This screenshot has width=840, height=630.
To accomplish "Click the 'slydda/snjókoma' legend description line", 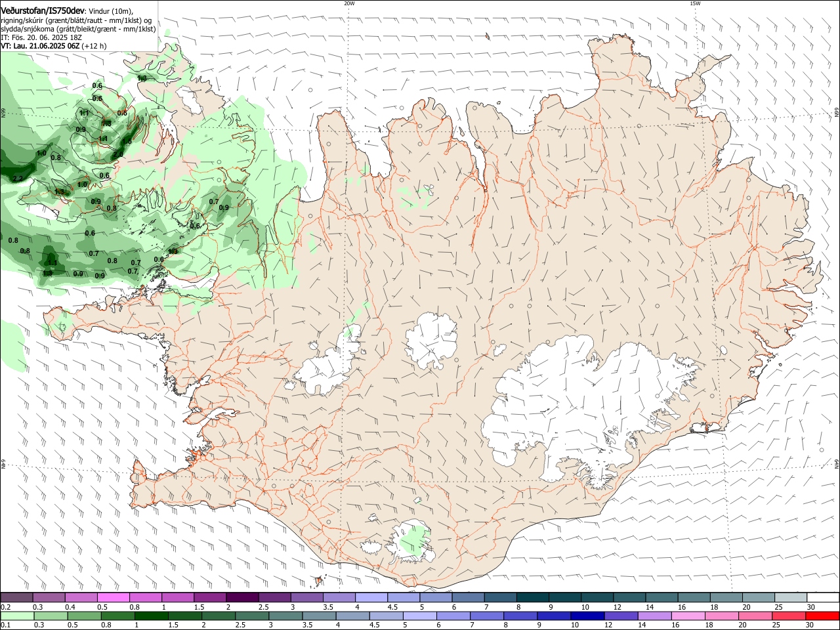I will pyautogui.click(x=78, y=29).
